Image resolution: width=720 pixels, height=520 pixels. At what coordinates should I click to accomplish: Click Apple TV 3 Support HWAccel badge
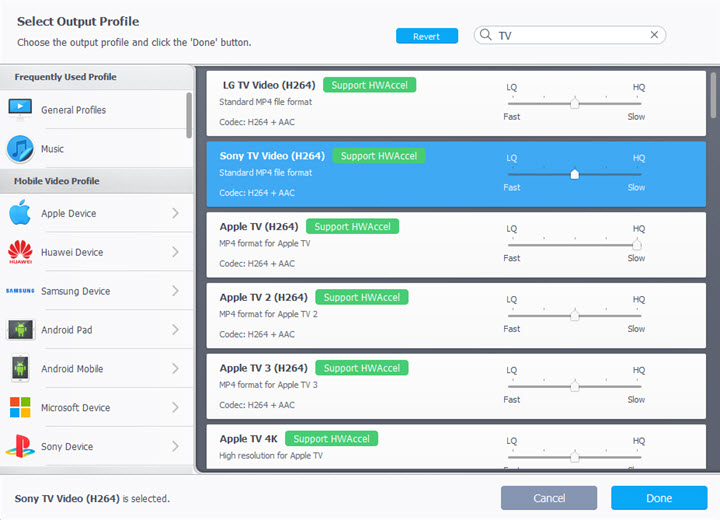tap(362, 368)
